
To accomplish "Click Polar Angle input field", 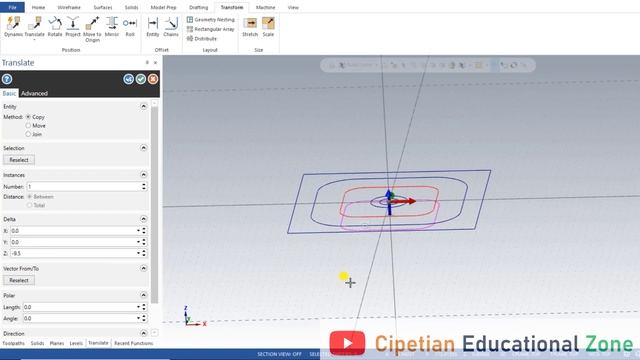I will [80, 318].
